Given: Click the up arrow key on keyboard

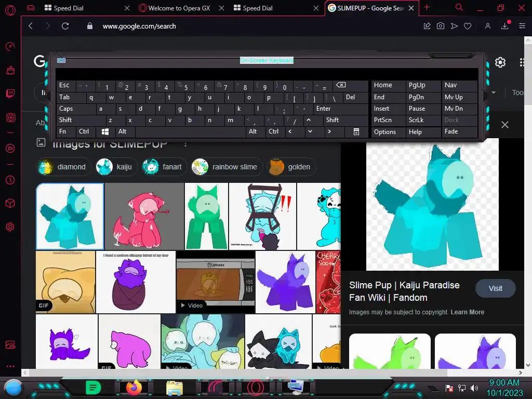Looking at the screenshot, I should click(313, 120).
